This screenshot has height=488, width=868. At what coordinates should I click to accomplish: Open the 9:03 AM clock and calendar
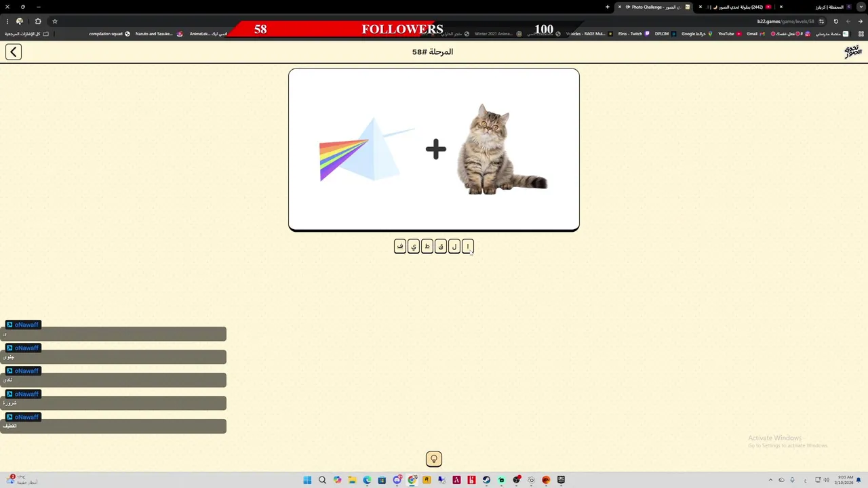coord(846,480)
